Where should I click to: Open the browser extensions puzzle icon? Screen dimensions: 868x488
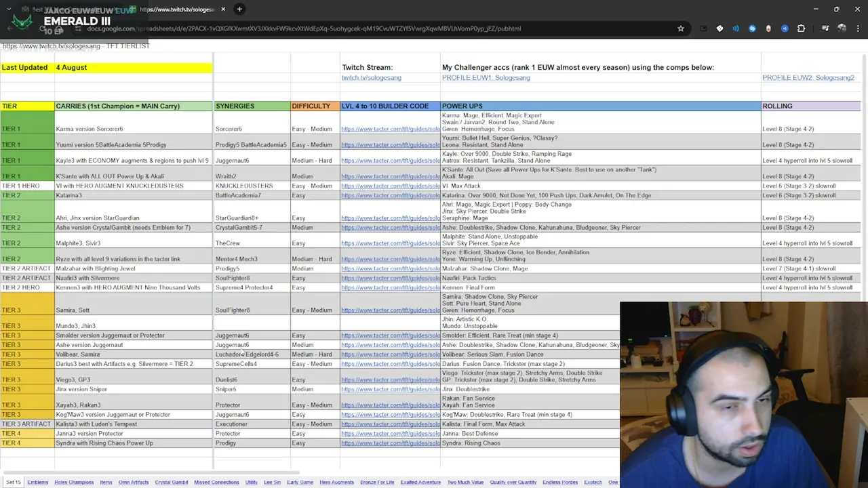point(801,28)
